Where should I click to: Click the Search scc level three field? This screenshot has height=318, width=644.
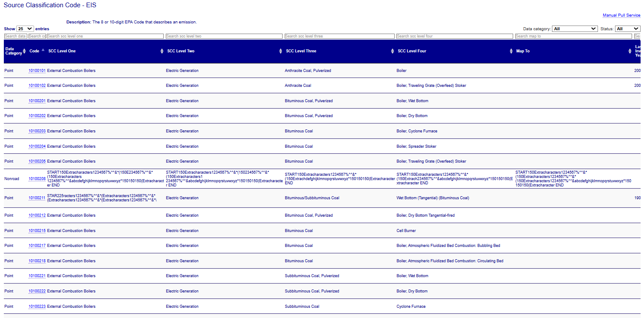tap(339, 36)
